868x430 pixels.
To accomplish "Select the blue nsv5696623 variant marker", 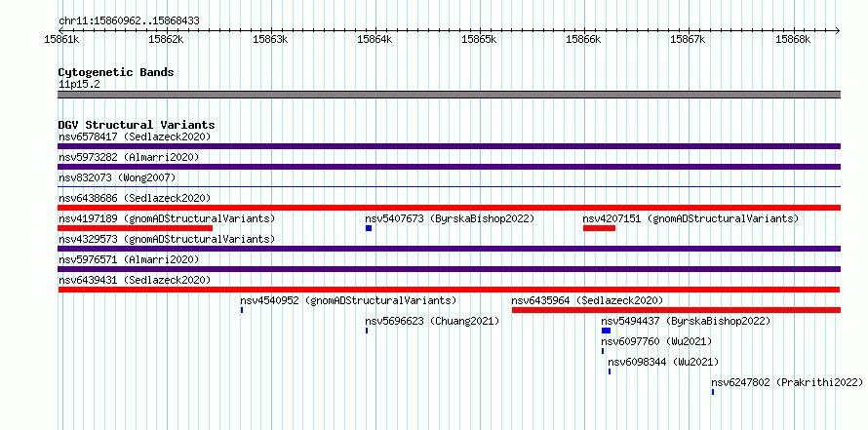I will pos(367,331).
